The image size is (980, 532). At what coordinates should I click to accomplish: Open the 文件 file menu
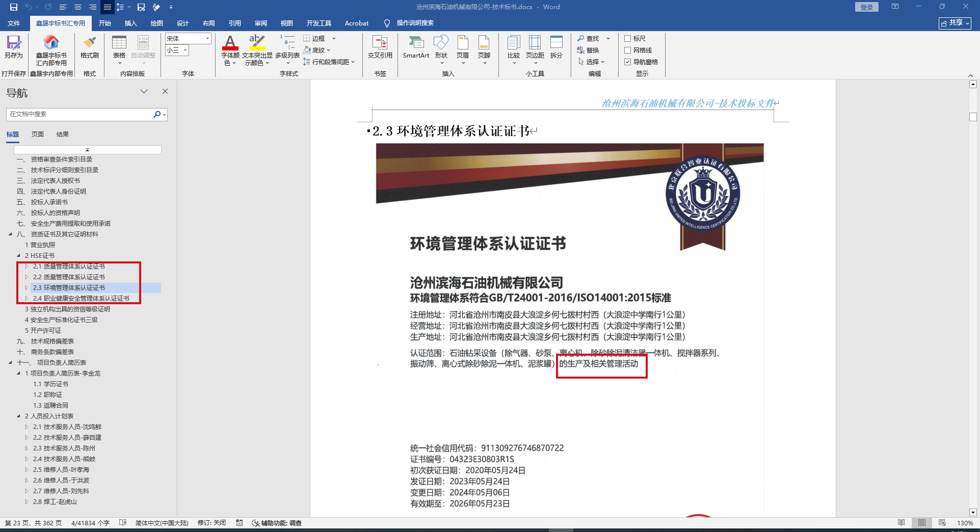[x=14, y=23]
